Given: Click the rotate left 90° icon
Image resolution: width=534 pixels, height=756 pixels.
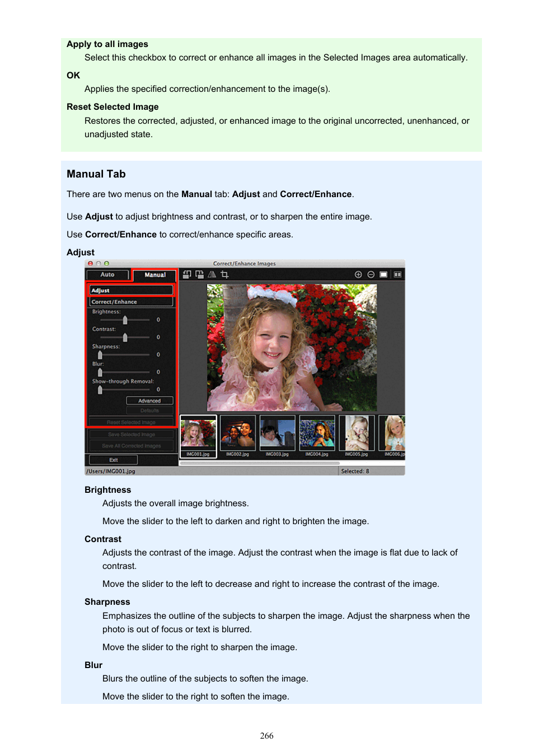Looking at the screenshot, I should pos(187,274).
